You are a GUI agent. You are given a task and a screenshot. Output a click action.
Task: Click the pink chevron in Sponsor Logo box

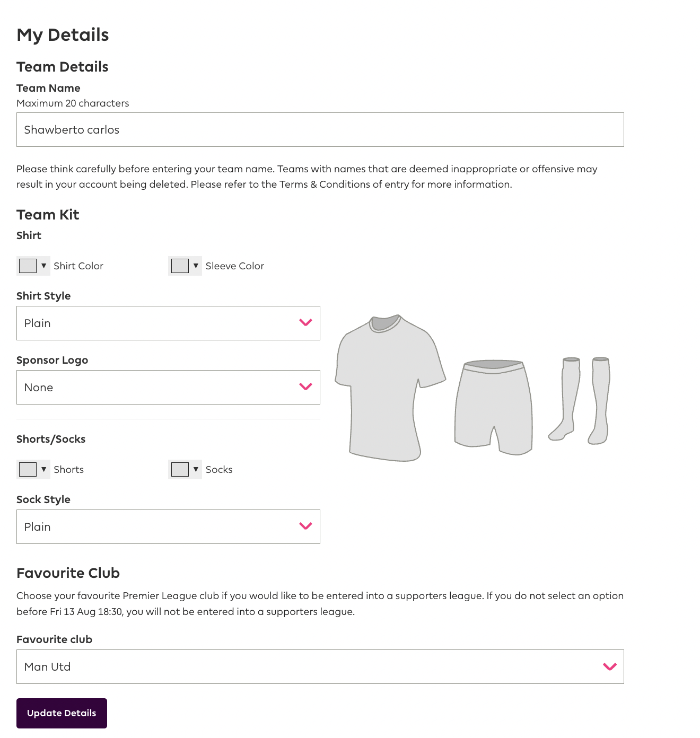coord(305,386)
